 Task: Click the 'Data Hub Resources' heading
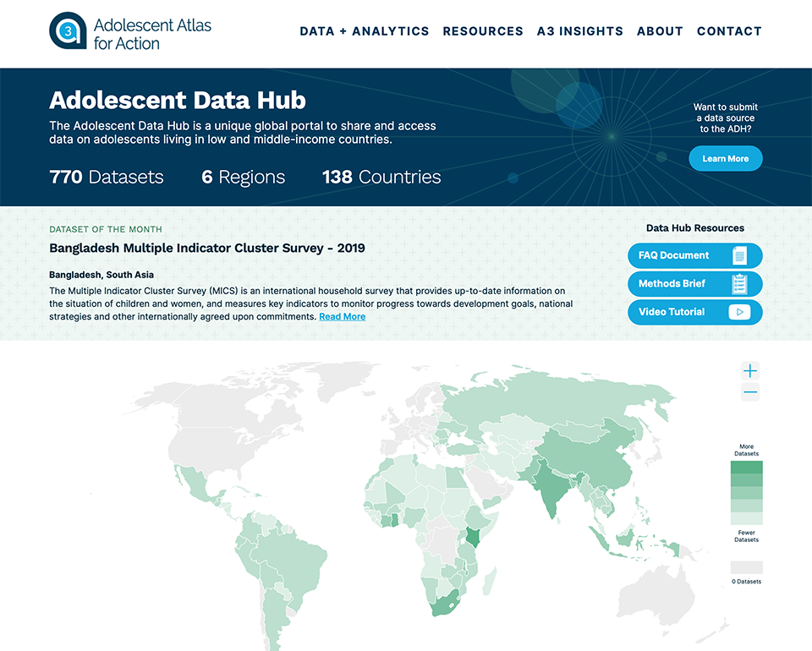tap(695, 228)
